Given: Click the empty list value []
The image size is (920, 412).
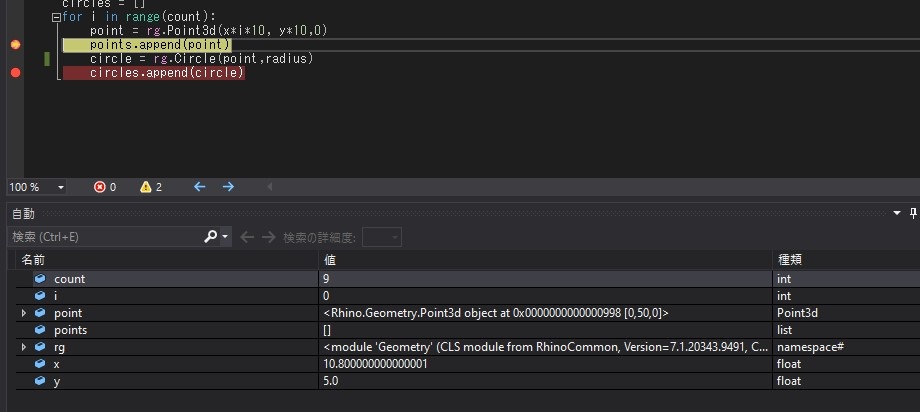Looking at the screenshot, I should 327,330.
